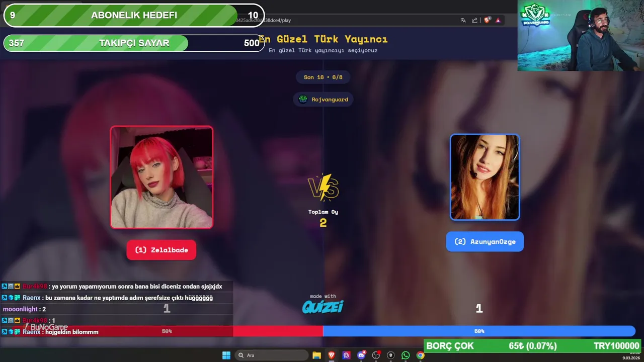Switch to the Brave browser taskbar icon
The image size is (644, 362).
click(x=332, y=355)
